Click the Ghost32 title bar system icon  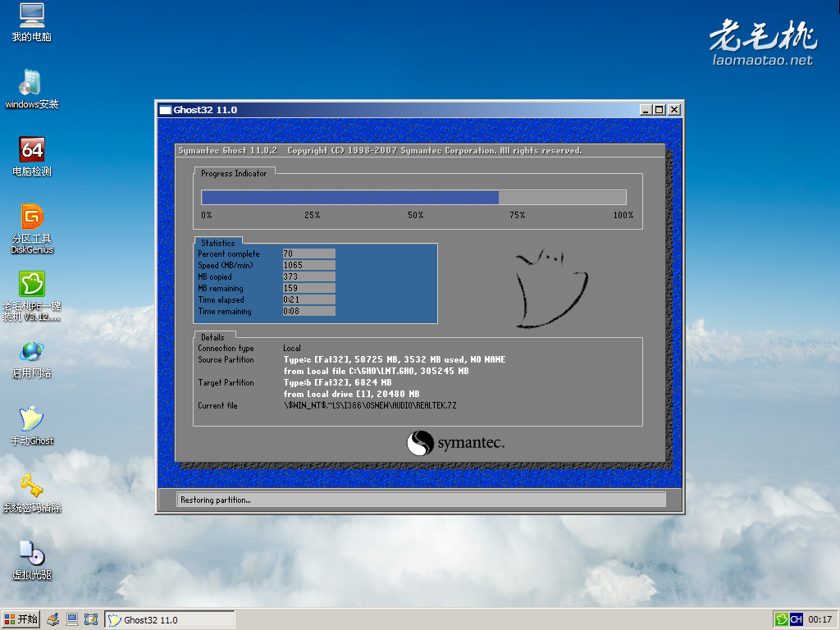tap(166, 110)
